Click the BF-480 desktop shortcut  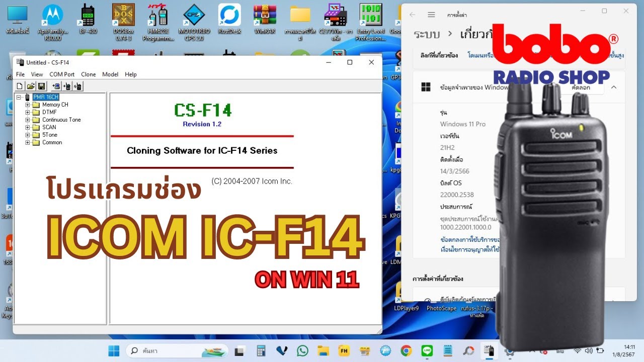(88, 19)
